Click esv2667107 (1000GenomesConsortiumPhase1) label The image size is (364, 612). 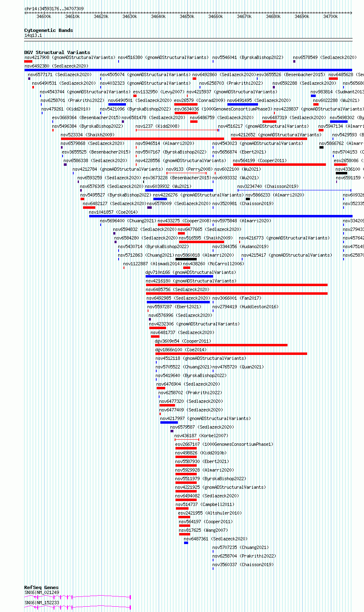click(x=224, y=444)
